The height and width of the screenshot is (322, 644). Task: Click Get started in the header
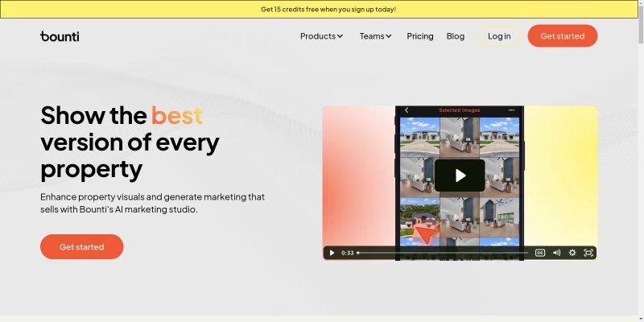tap(562, 35)
